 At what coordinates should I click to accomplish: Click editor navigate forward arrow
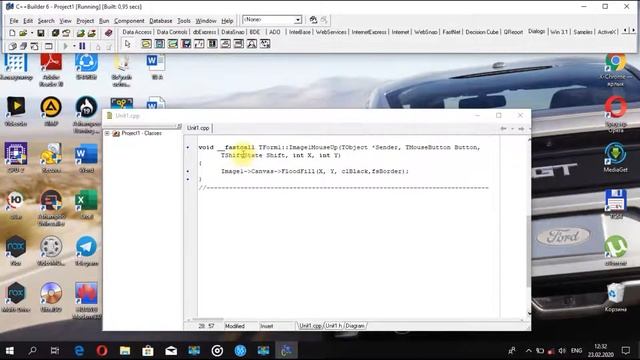click(x=521, y=129)
